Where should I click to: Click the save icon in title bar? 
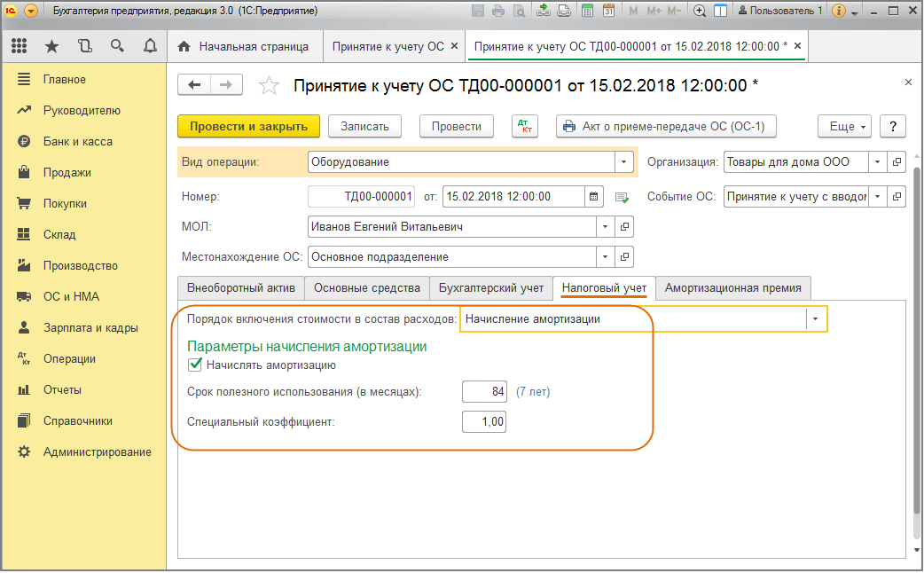click(x=478, y=11)
